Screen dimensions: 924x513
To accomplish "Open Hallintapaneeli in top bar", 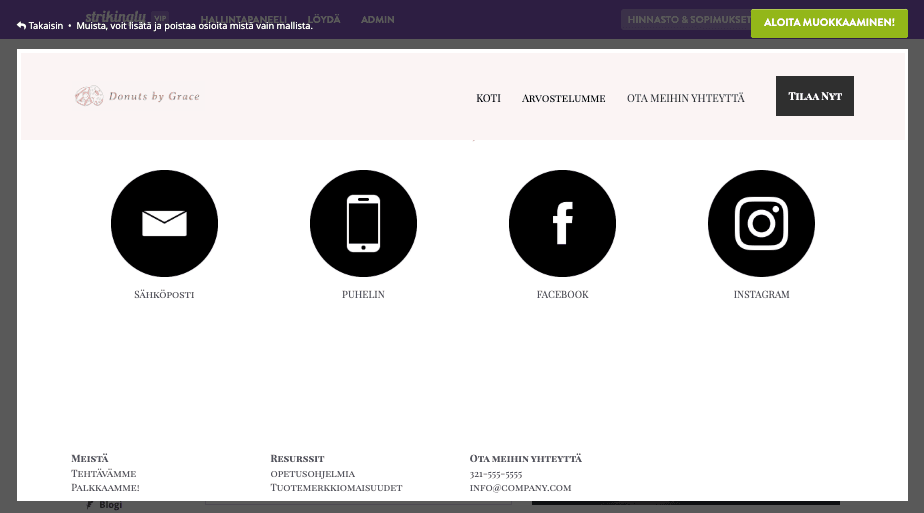I will [243, 19].
